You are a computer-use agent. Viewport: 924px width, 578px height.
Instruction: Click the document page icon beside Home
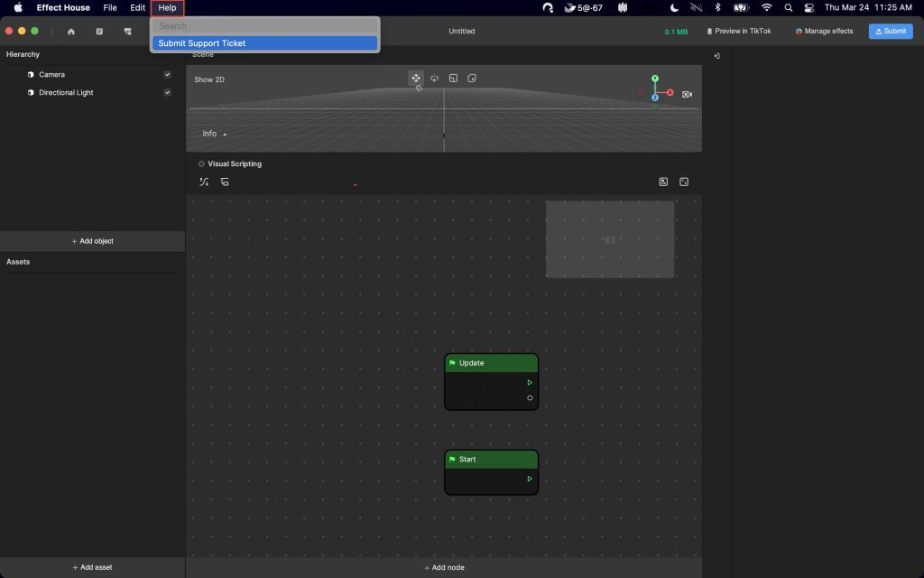99,32
